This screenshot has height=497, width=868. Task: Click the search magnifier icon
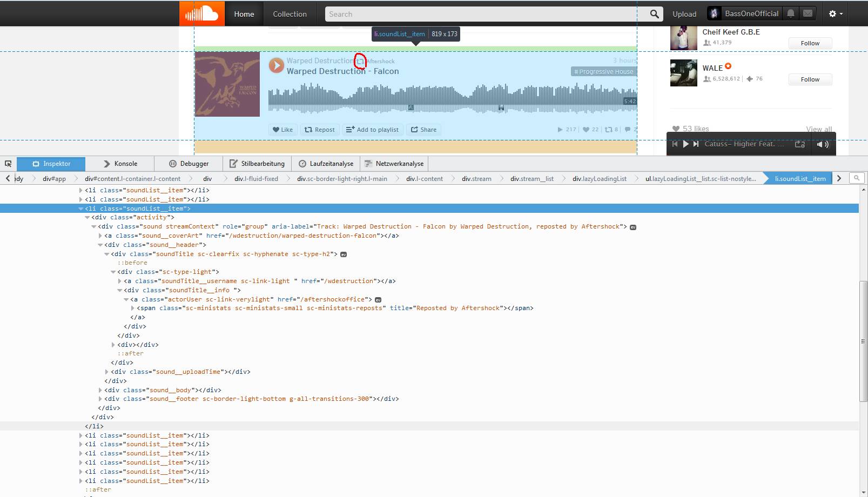pos(654,14)
